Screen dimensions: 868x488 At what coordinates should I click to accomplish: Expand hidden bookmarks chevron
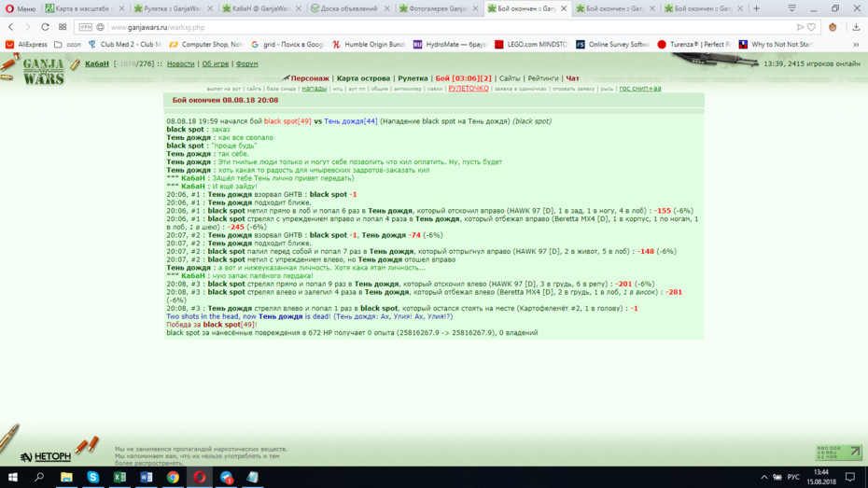click(x=856, y=44)
